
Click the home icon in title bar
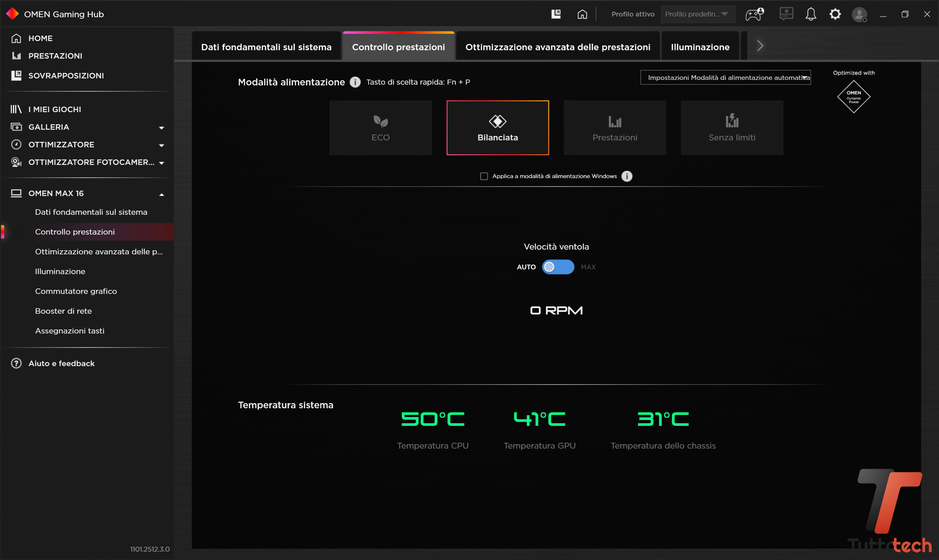[582, 14]
